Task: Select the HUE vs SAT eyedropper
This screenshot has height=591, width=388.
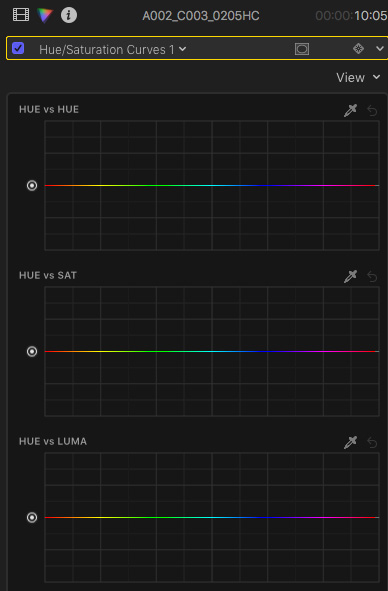Action: tap(350, 276)
